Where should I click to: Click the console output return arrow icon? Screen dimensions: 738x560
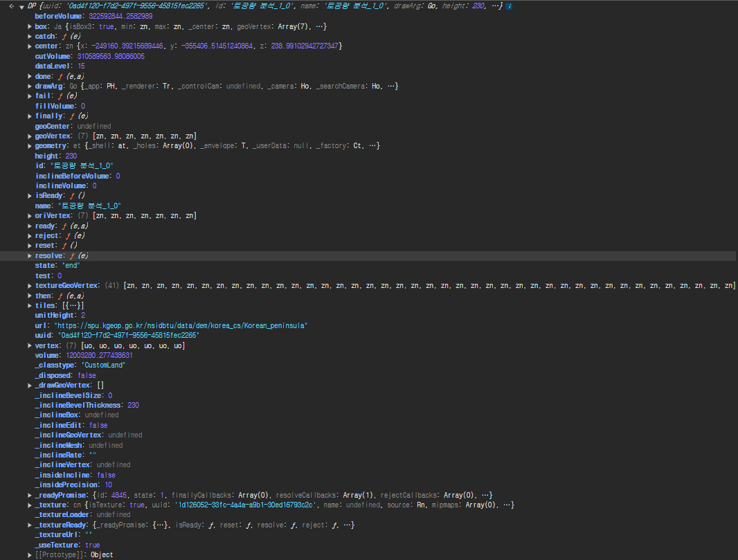[x=11, y=7]
